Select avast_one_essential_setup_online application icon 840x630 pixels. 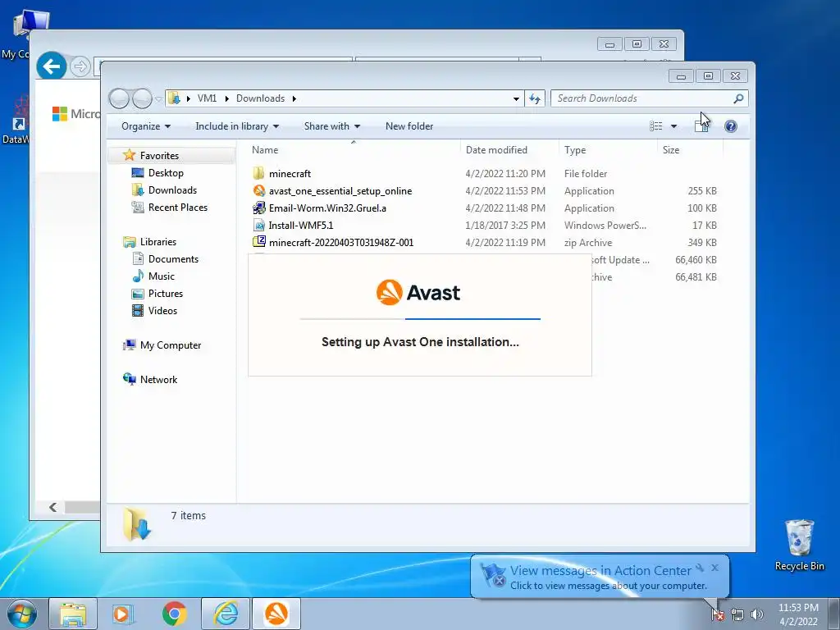pyautogui.click(x=258, y=190)
